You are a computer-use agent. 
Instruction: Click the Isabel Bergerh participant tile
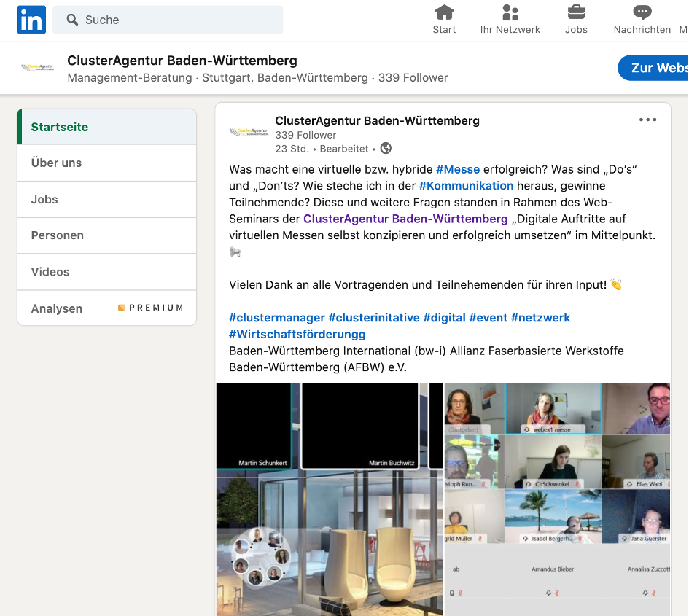tap(553, 516)
